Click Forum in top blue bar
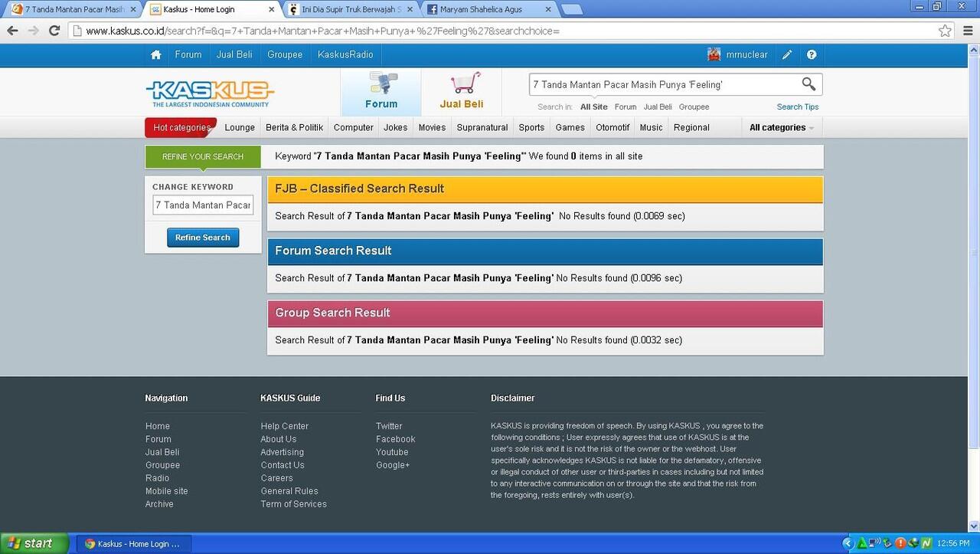Viewport: 980px width, 554px height. pos(188,54)
